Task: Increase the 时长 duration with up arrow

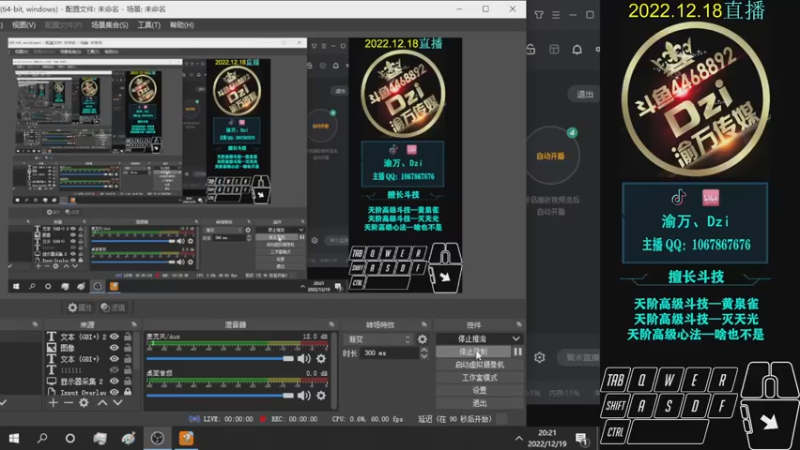Action: pyautogui.click(x=424, y=350)
